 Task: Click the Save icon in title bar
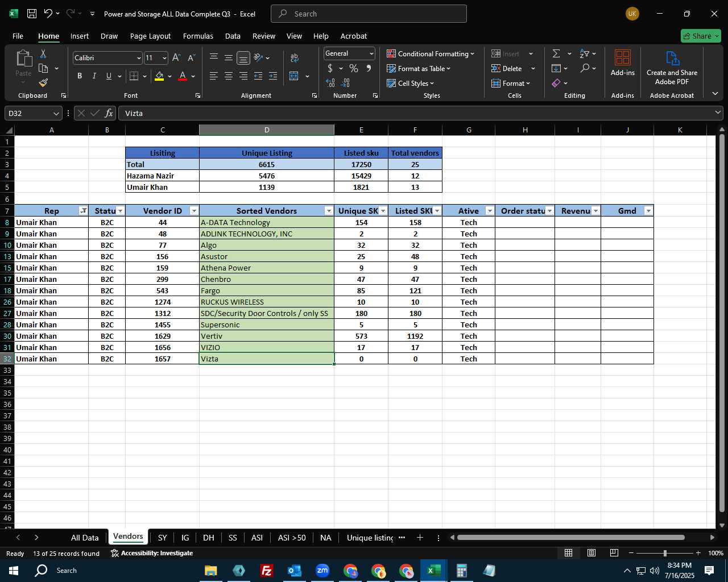pos(32,14)
